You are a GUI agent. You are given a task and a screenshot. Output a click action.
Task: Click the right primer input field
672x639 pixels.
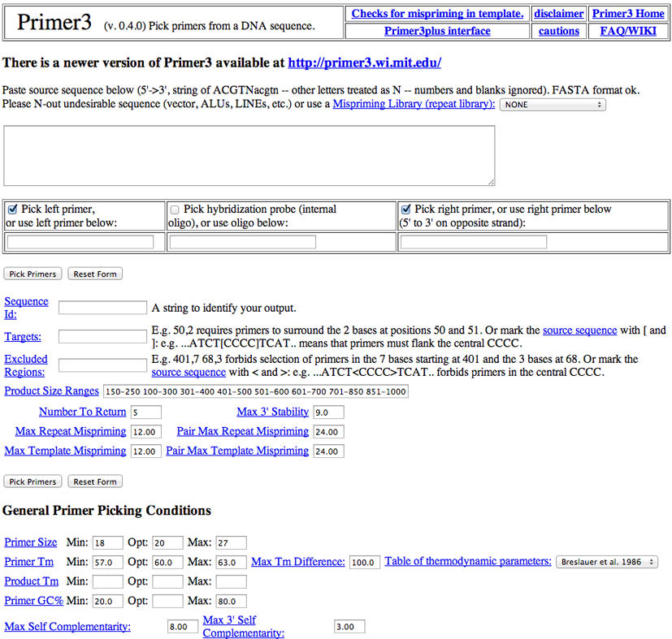point(474,243)
